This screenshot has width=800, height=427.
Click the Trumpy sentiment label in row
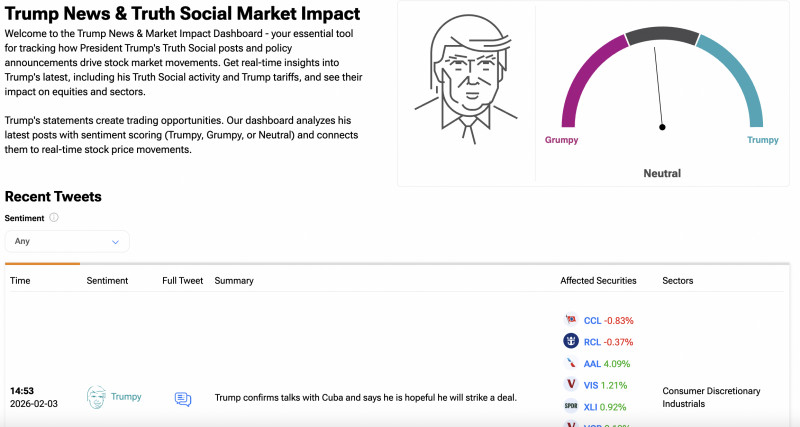pyautogui.click(x=126, y=397)
